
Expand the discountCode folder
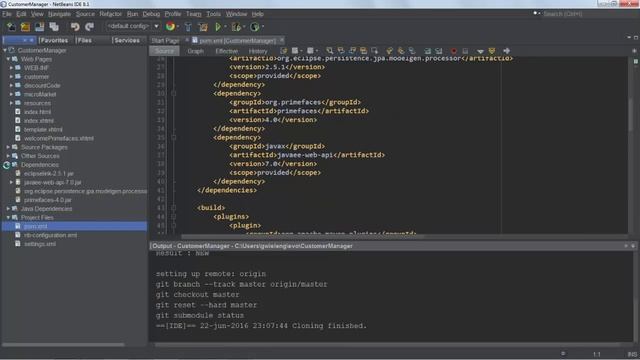pos(11,85)
